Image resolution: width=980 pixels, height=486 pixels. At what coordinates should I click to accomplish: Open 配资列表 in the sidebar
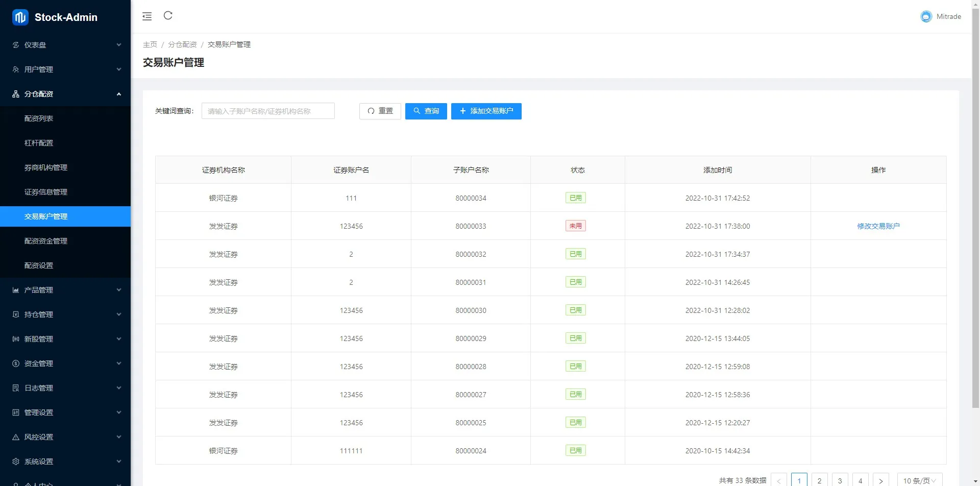pos(39,118)
